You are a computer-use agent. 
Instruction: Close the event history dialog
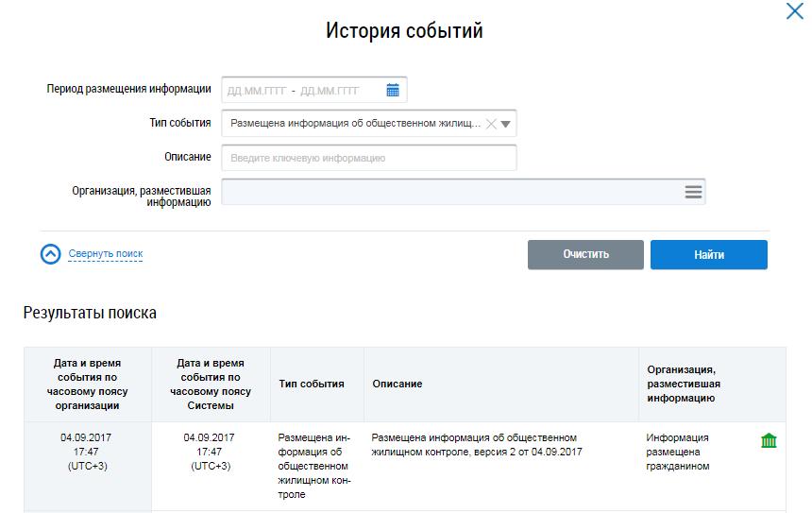[794, 11]
